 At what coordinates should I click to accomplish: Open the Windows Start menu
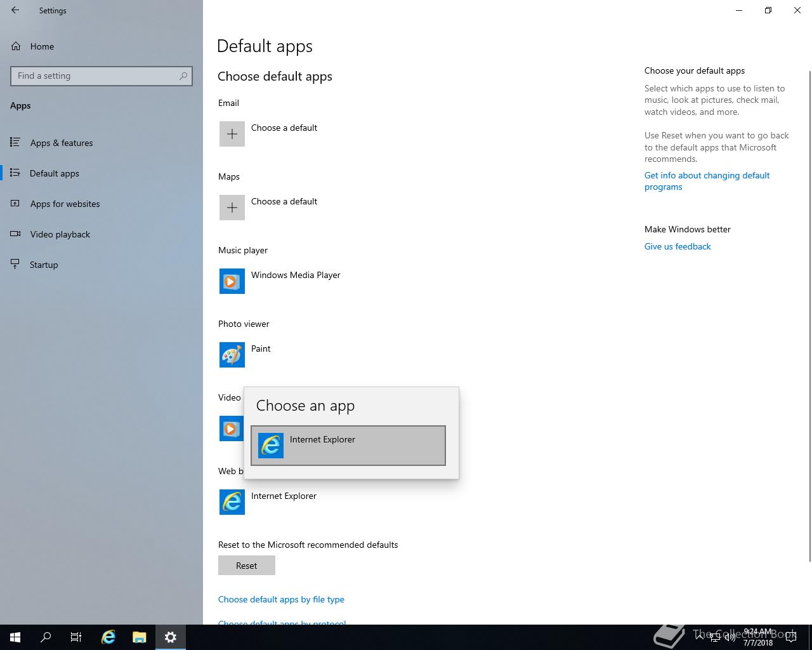pyautogui.click(x=15, y=637)
